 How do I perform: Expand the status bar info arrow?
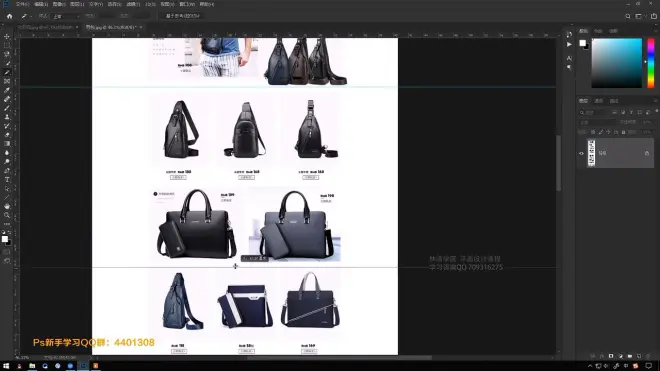(x=91, y=358)
